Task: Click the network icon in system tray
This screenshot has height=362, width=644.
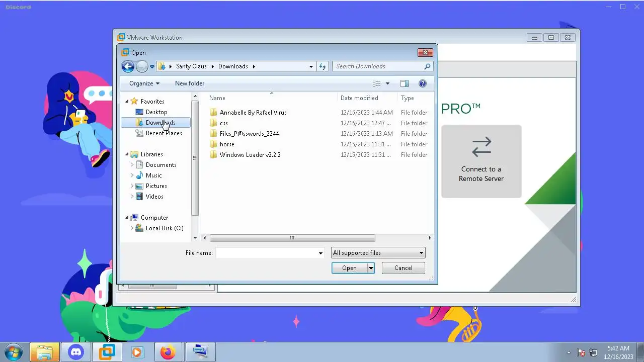Action: point(593,352)
